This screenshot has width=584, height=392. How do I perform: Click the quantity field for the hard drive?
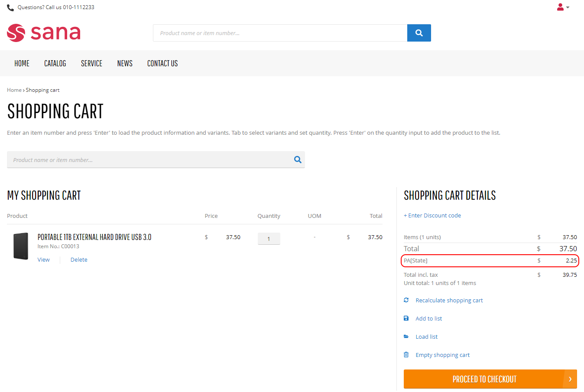269,239
